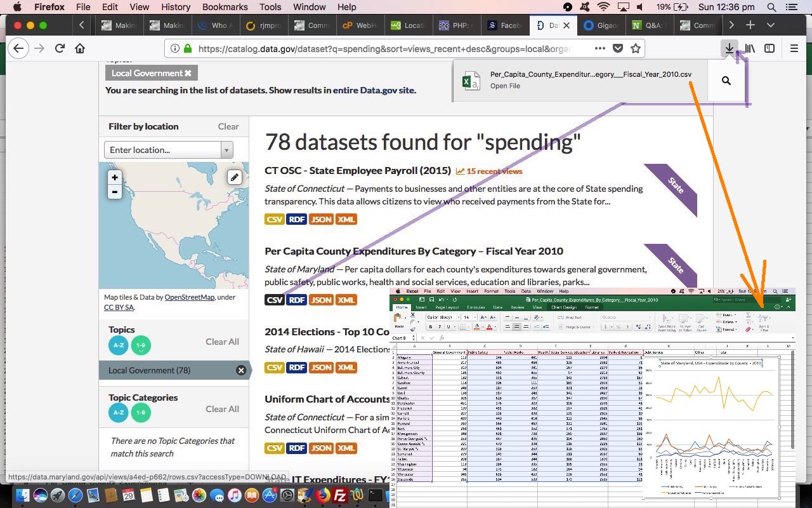Switch to the Q&A tab

pyautogui.click(x=650, y=25)
